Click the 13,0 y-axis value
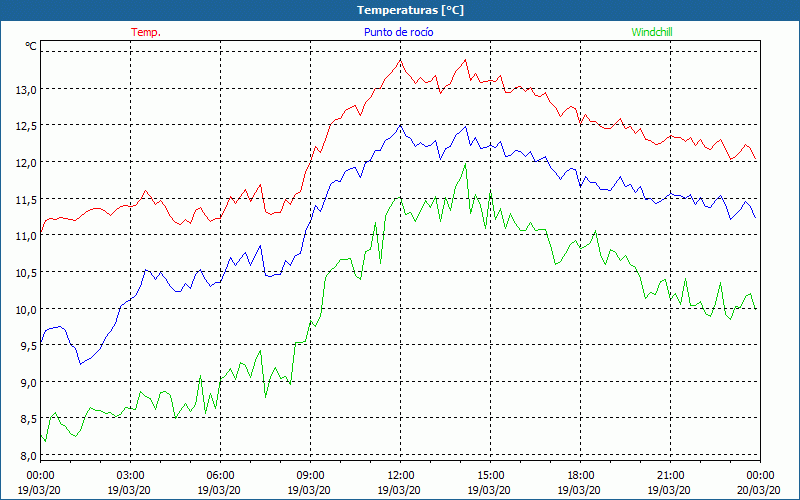Screen dimensions: 800x500 click(x=26, y=90)
